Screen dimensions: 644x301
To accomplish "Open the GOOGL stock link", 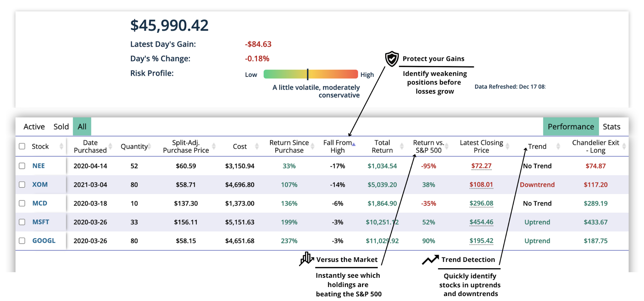I will (x=44, y=241).
